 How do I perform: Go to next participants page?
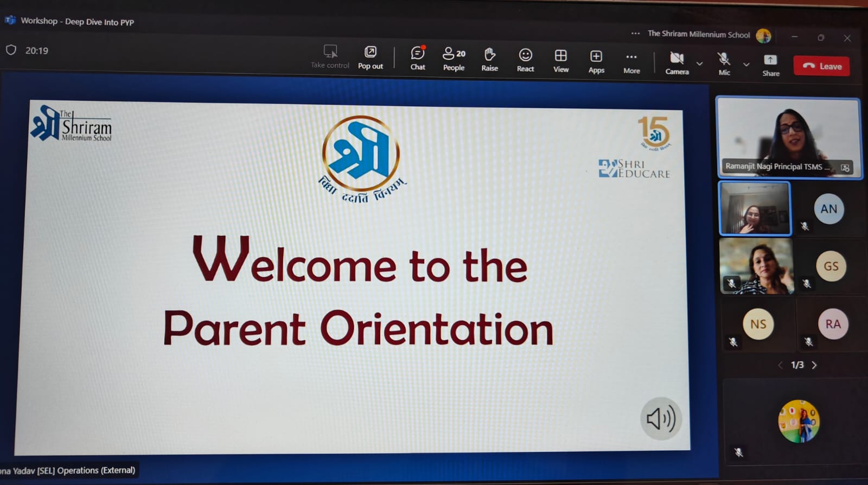[814, 365]
